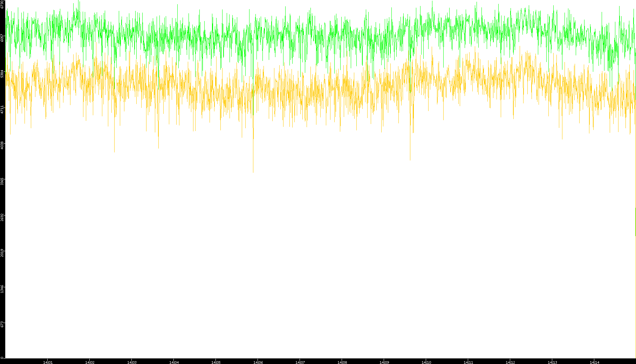Click the 14:04 time label
Image resolution: width=636 pixels, height=364 pixels.
click(174, 362)
